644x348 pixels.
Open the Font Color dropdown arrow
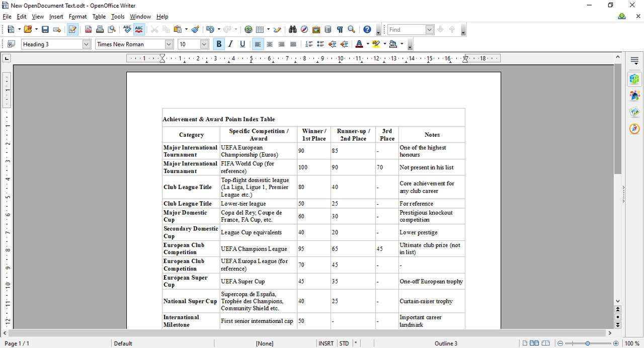pyautogui.click(x=368, y=44)
